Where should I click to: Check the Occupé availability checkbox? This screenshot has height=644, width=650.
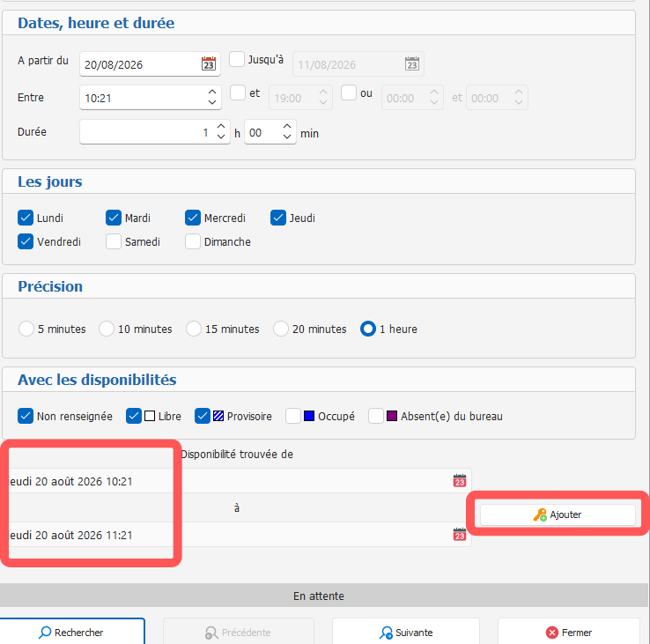293,416
